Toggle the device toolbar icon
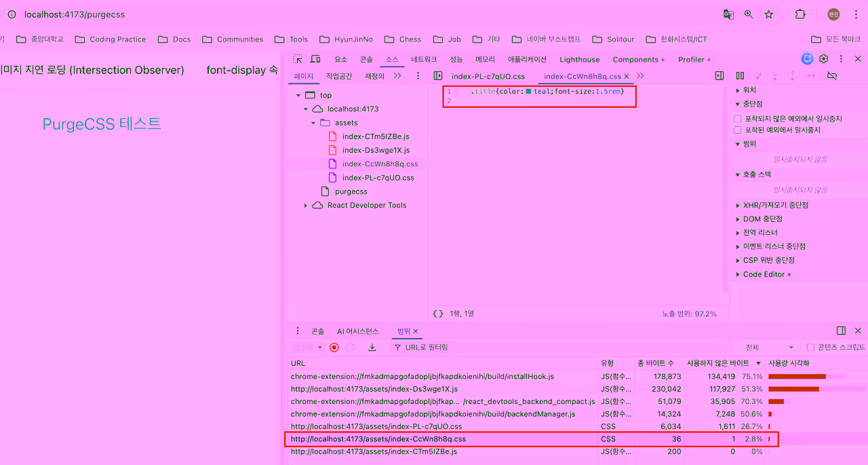 315,60
